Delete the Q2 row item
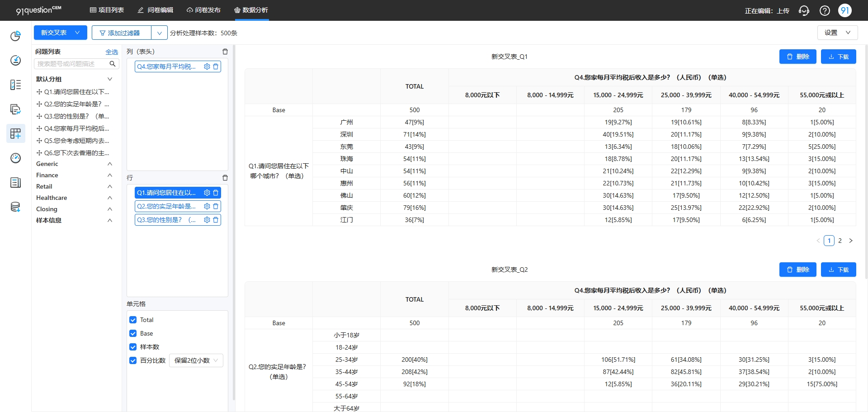The height and width of the screenshot is (412, 868). [x=216, y=206]
